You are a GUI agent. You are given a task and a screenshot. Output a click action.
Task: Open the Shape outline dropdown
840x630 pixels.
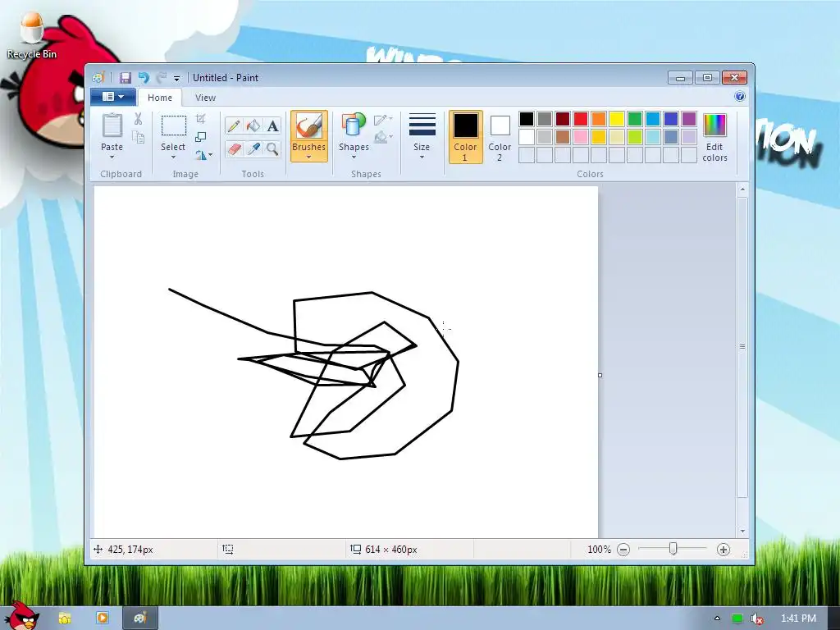[383, 120]
